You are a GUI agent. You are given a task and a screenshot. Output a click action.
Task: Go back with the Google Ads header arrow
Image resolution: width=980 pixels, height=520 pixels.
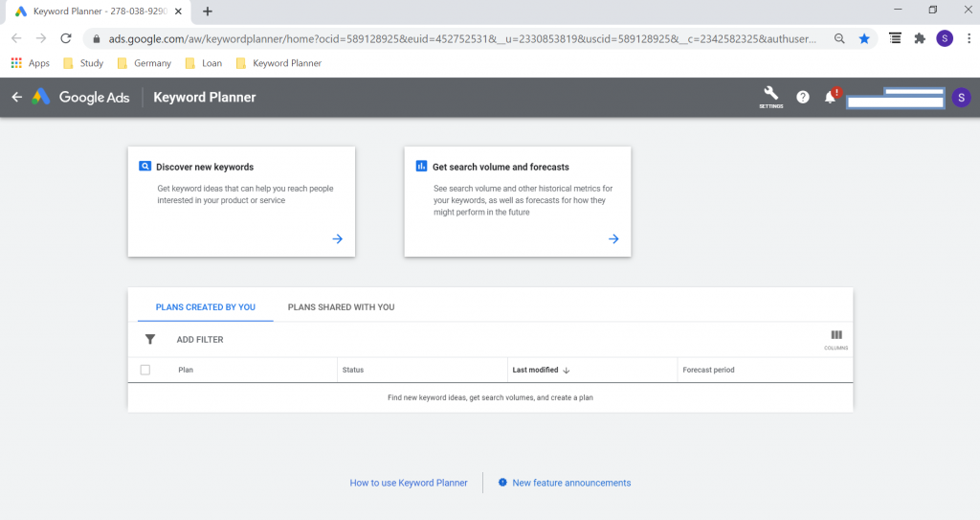pyautogui.click(x=17, y=97)
